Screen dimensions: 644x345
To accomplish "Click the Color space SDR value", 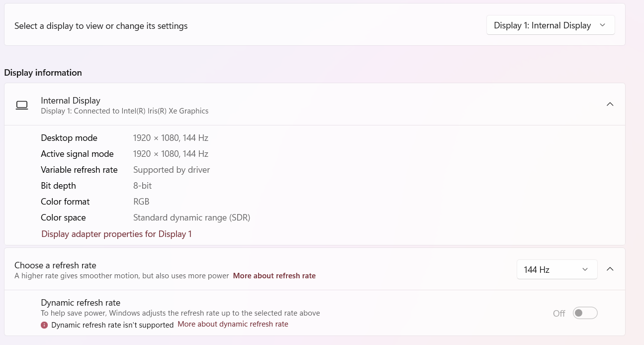I will (x=191, y=217).
